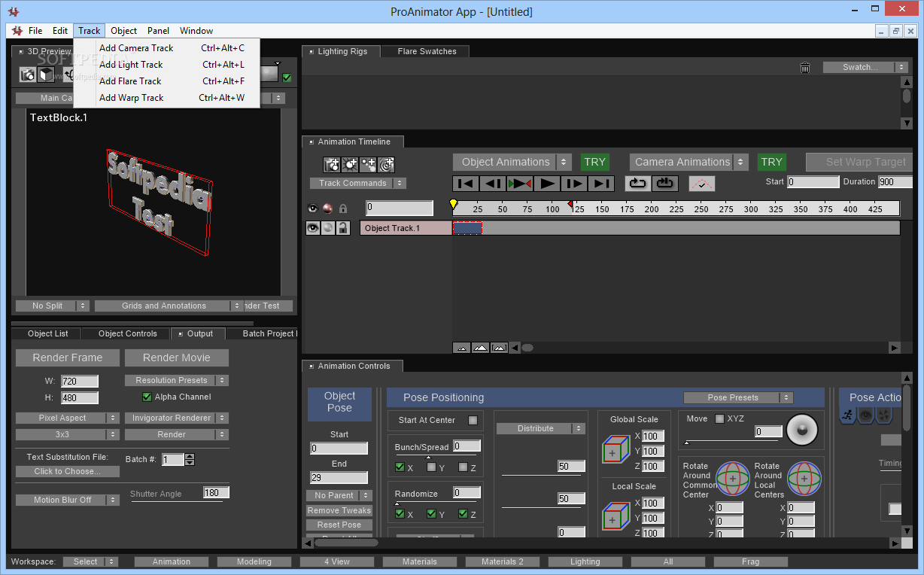This screenshot has height=575, width=924.
Task: Open Pose Presets dropdown
Action: 738,397
